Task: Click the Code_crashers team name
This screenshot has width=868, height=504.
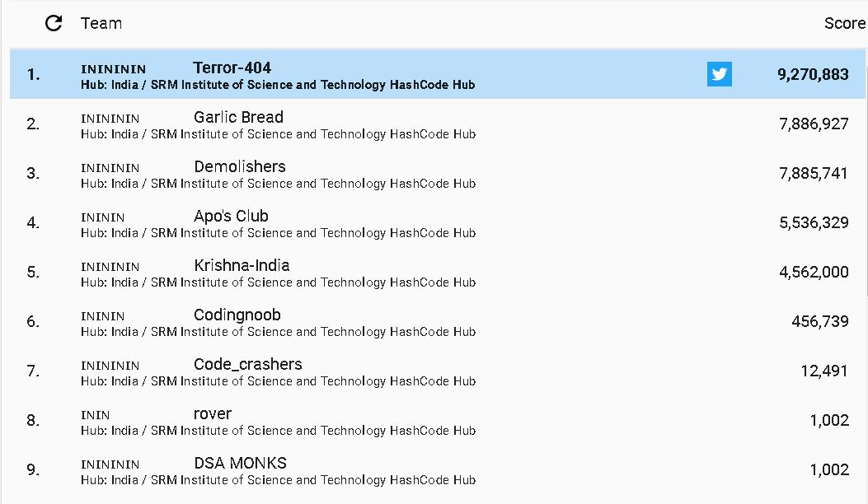Action: tap(247, 365)
